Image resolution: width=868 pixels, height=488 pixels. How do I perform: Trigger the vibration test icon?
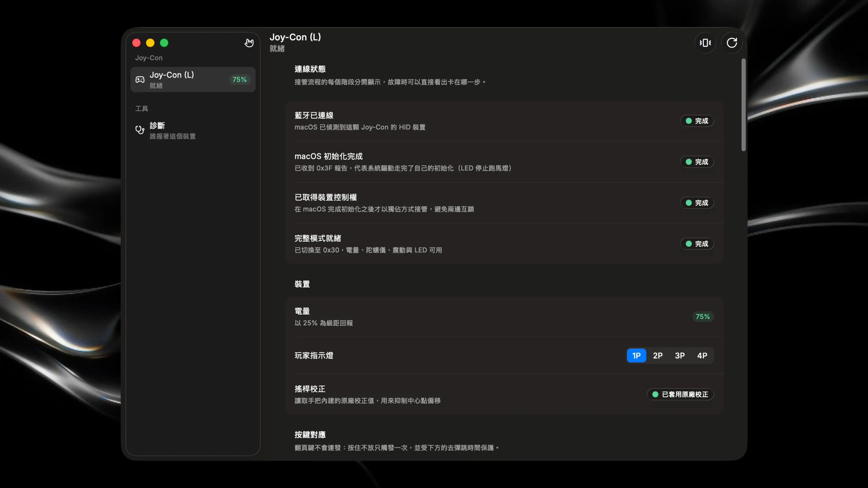coord(705,43)
